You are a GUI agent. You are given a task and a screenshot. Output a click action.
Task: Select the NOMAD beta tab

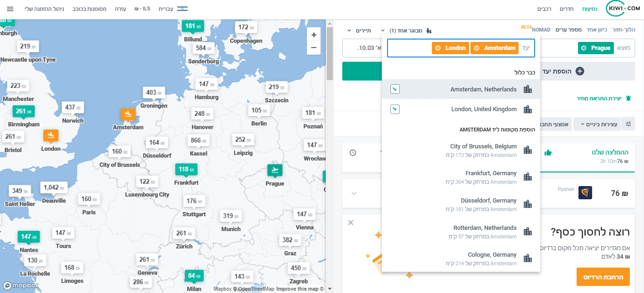click(541, 30)
